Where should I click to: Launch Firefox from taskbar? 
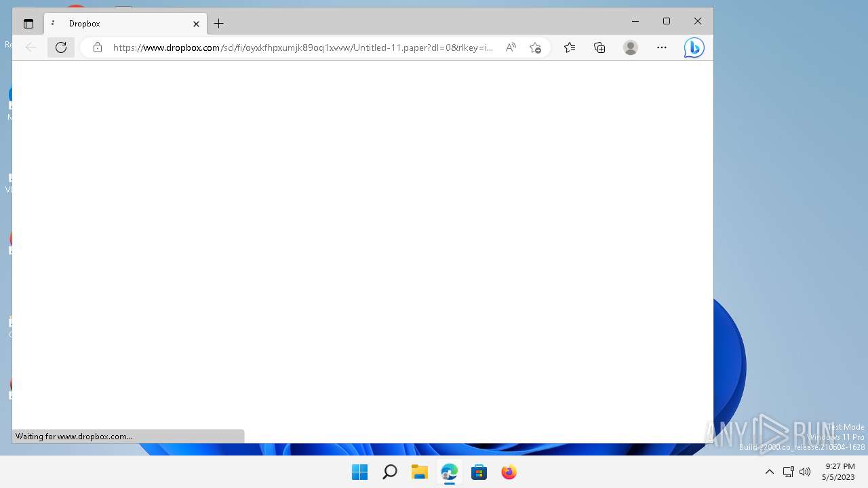(509, 472)
